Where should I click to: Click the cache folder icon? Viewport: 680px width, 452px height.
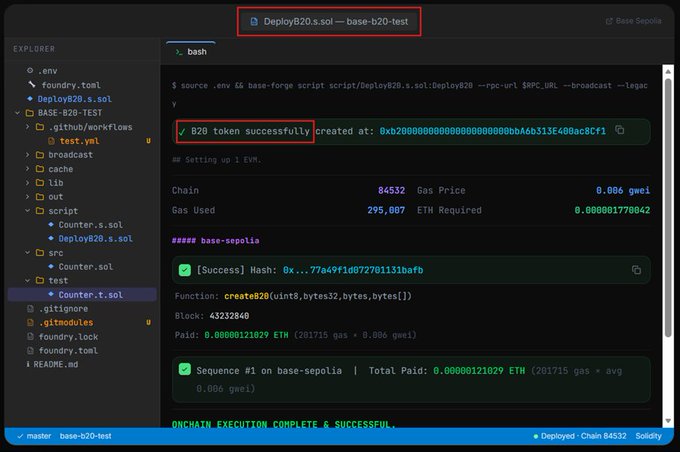40,169
